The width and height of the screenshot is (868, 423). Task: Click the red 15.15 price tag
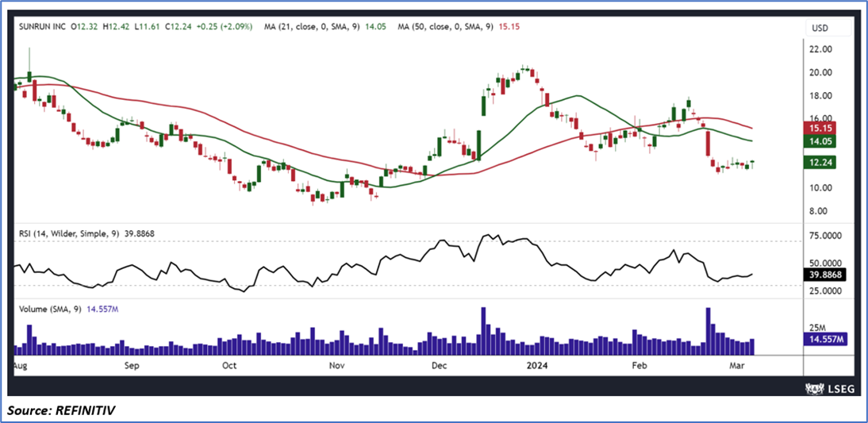(820, 128)
